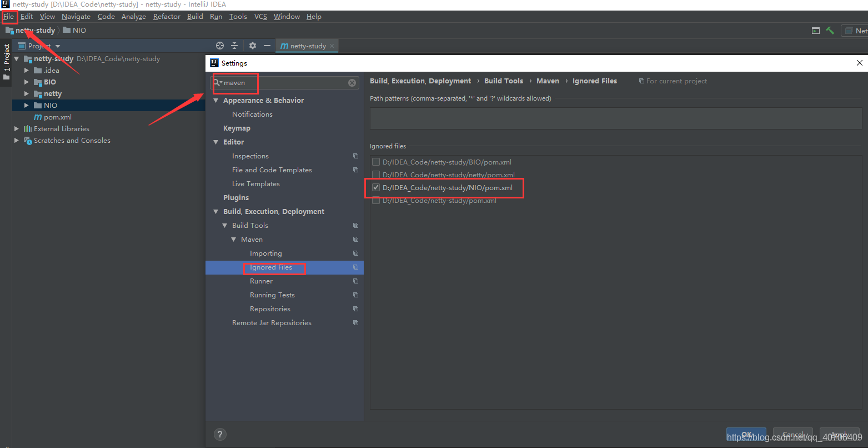The width and height of the screenshot is (868, 448).
Task: Click the Collapse All icon in Project panel
Action: pyautogui.click(x=234, y=46)
